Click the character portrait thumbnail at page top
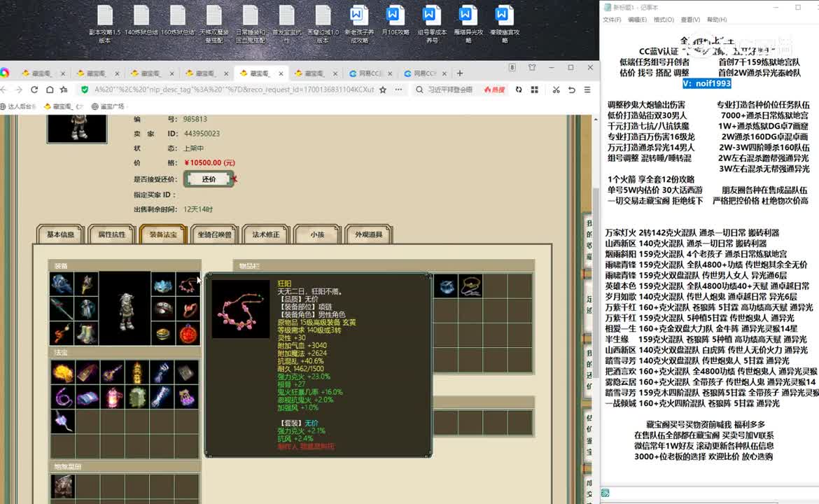This screenshot has width=819, height=504. point(77,129)
